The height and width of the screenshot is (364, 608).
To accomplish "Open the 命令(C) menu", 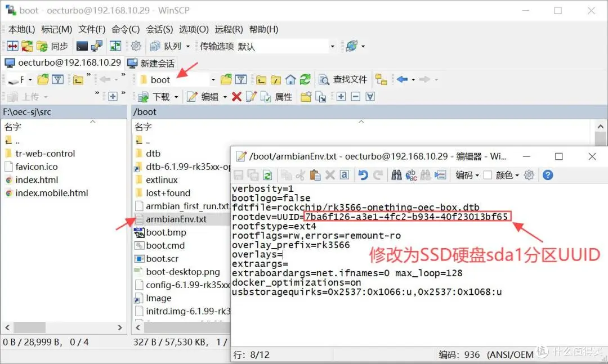I will point(126,29).
